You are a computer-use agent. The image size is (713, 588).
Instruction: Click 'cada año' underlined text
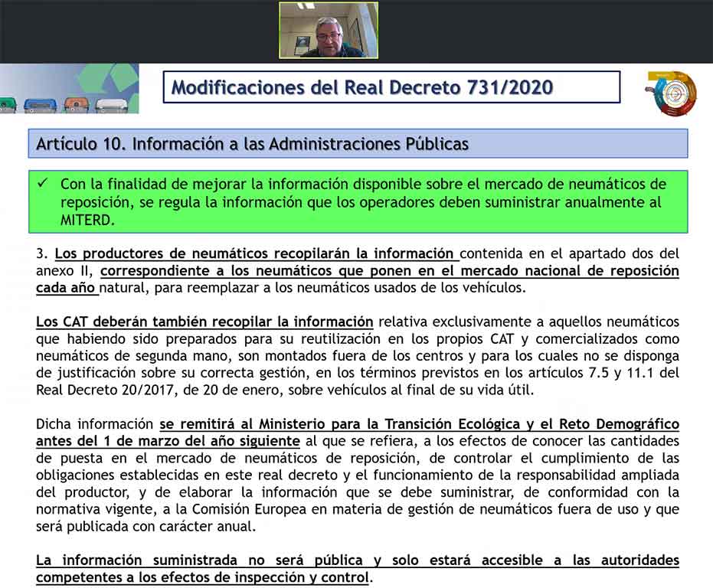tap(66, 288)
